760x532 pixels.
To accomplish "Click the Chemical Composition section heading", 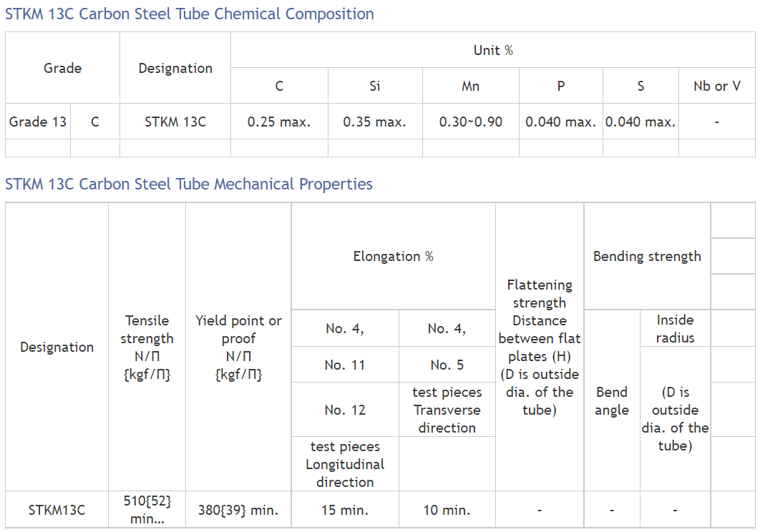I will [190, 14].
